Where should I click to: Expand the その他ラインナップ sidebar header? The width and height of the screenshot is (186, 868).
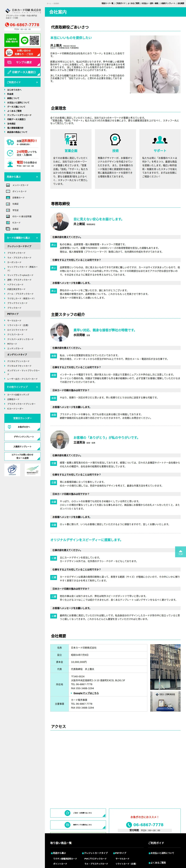click(22, 387)
